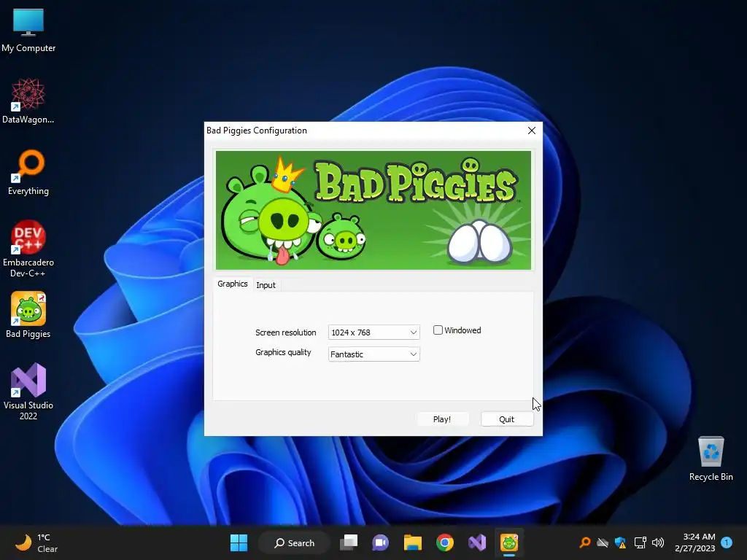747x560 pixels.
Task: Expand the Screen resolution dropdown
Action: tap(374, 332)
